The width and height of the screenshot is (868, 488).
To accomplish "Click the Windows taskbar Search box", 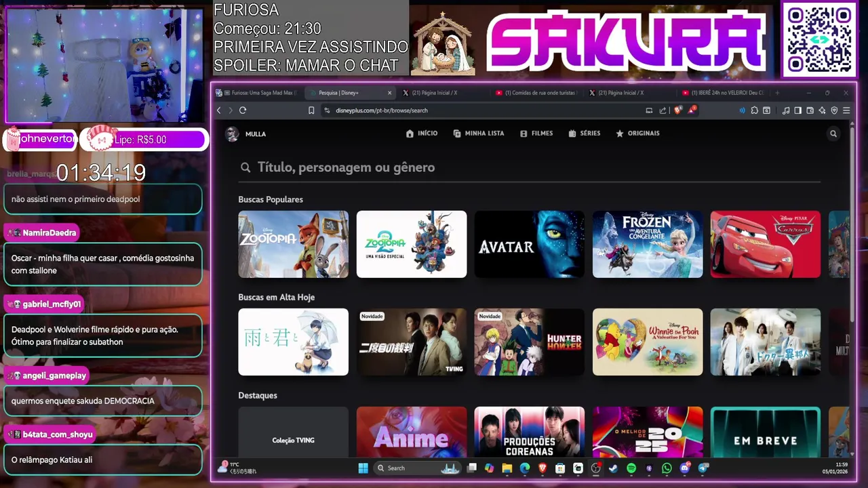I will (x=418, y=468).
